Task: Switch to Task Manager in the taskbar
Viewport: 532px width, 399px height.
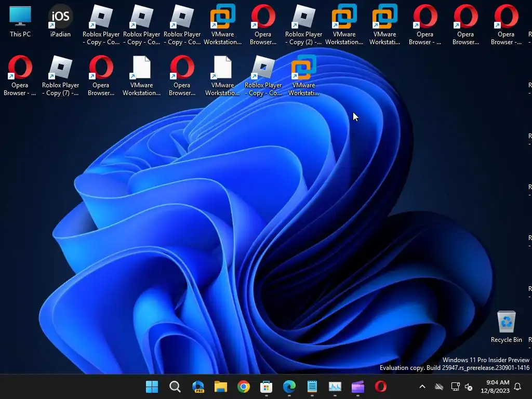Action: pyautogui.click(x=335, y=387)
